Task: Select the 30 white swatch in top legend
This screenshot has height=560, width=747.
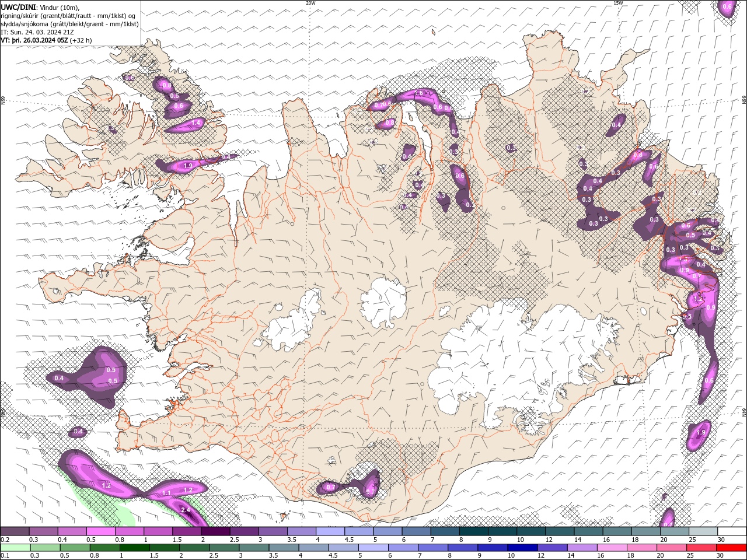Action: (x=732, y=531)
